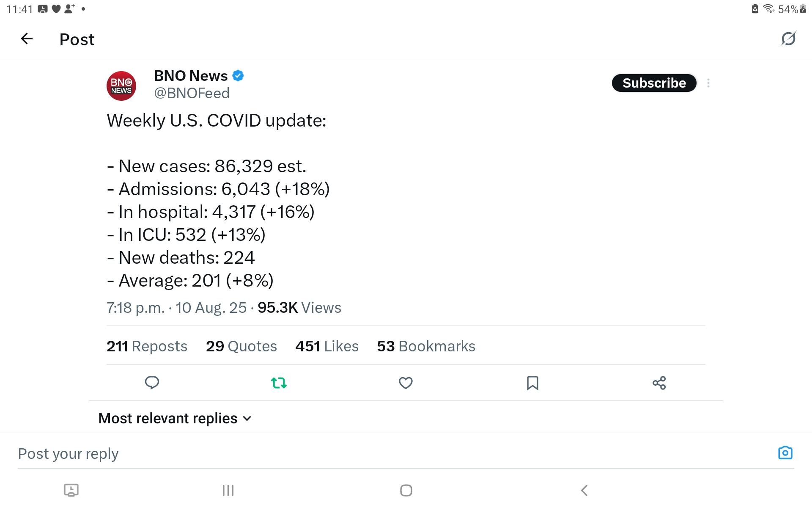Like the post with heart icon
Screen dimensions: 812x508
(406, 383)
